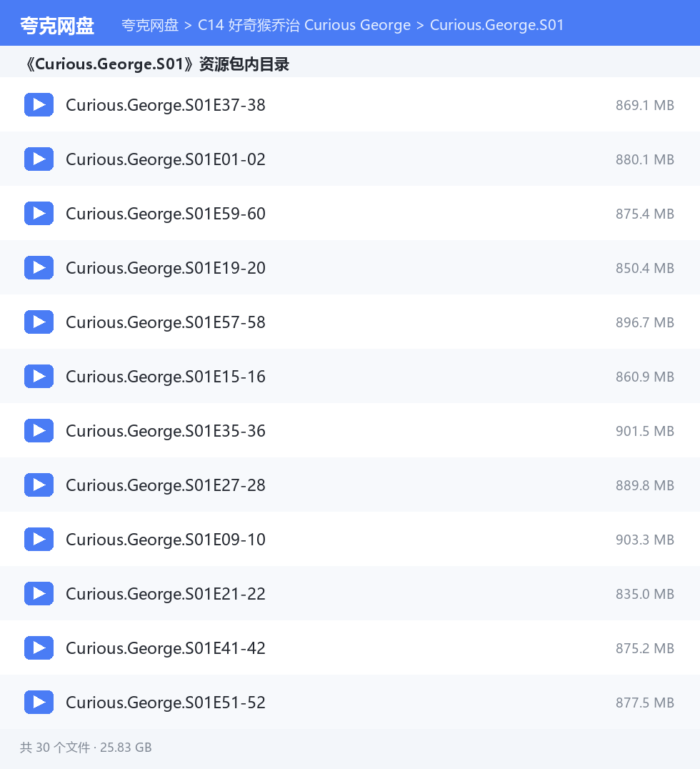
Task: Click the video icon for Curious.George.S01E15-16
Action: tap(39, 376)
